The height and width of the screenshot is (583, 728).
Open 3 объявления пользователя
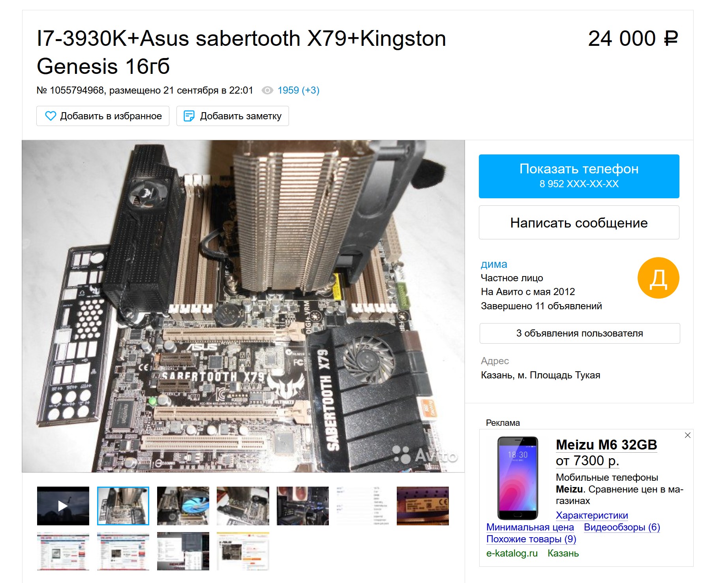click(580, 333)
